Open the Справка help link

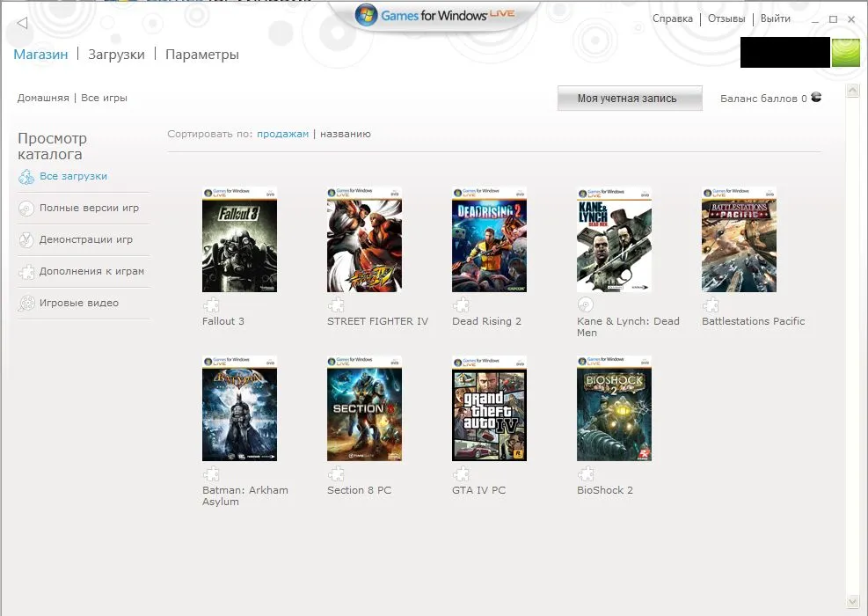coord(673,18)
